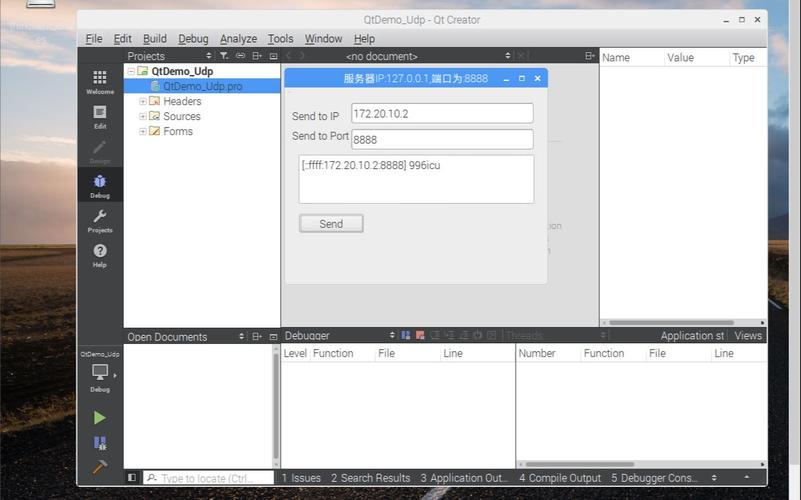Open the Debugger selector dropdown
The image size is (801, 500).
[392, 335]
